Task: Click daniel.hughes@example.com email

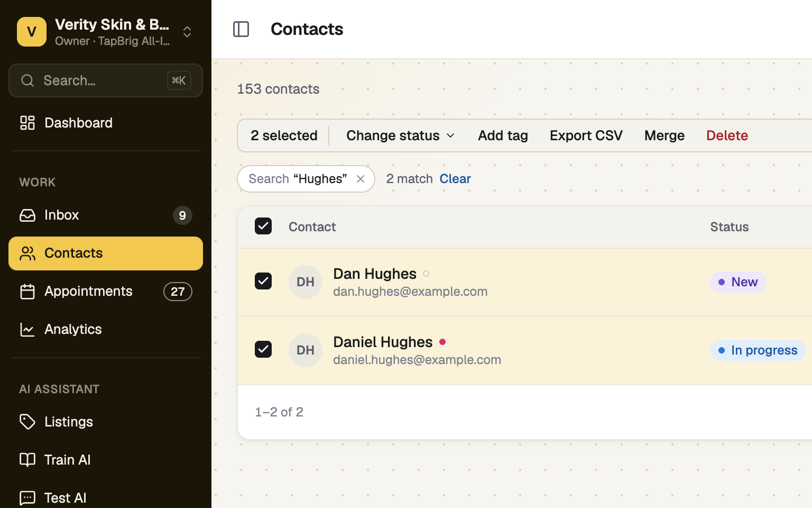Action: tap(417, 360)
